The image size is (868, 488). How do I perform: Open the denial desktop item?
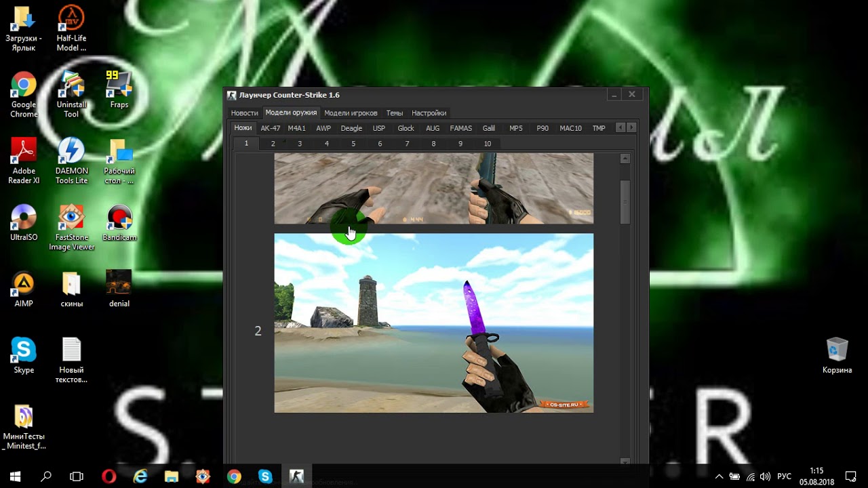click(x=119, y=289)
